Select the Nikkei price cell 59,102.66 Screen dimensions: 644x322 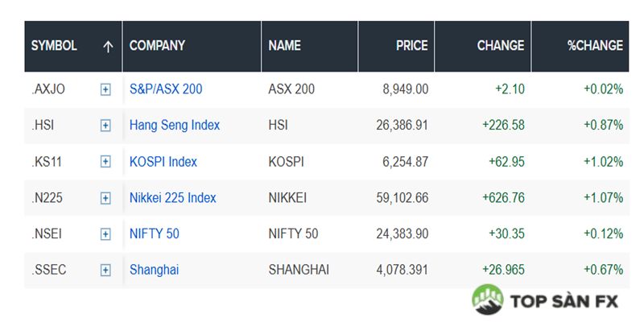(x=401, y=198)
